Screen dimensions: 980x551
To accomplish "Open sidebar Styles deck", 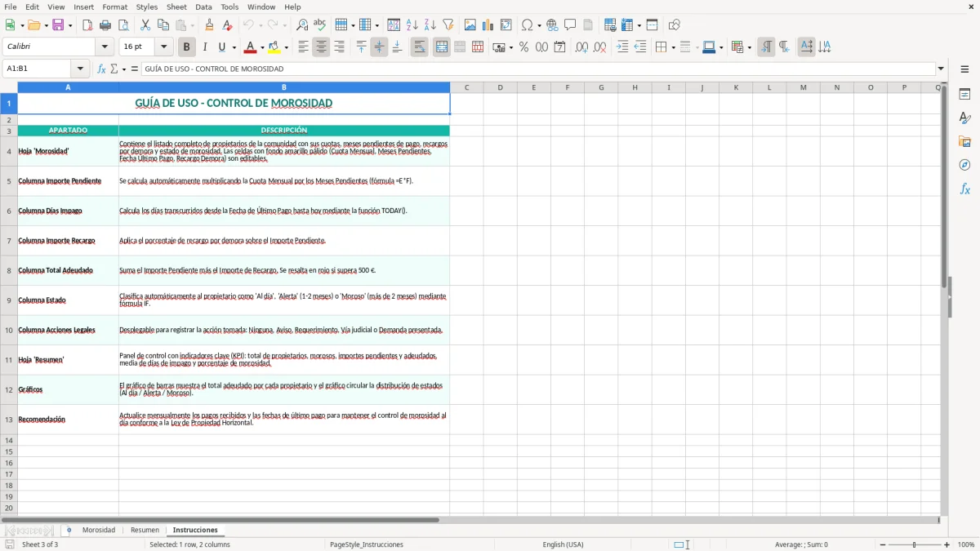I will click(x=964, y=118).
